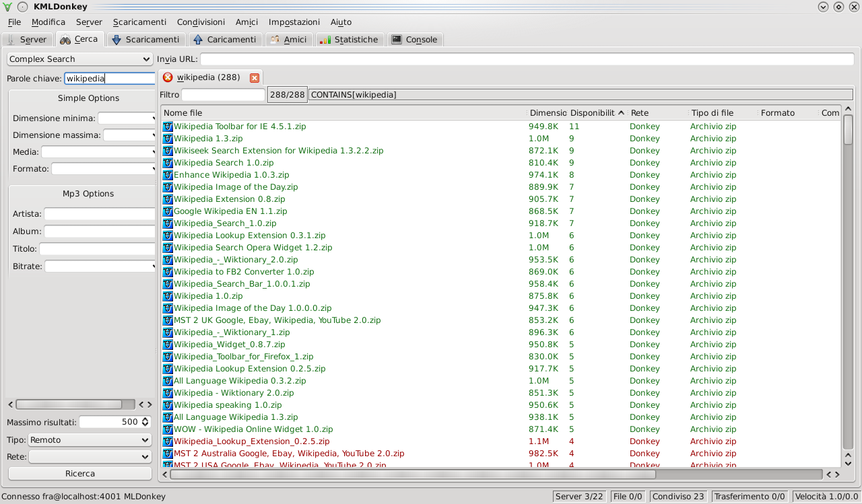Select the WOW - Wikipedia Online Widget 1.0.zip row
This screenshot has width=862, height=504.
pos(502,429)
